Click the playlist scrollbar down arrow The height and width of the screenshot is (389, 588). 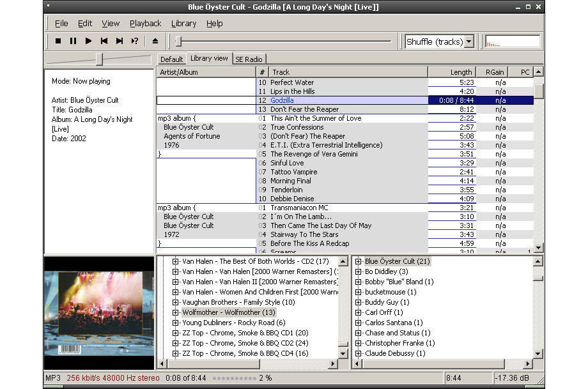pos(539,247)
